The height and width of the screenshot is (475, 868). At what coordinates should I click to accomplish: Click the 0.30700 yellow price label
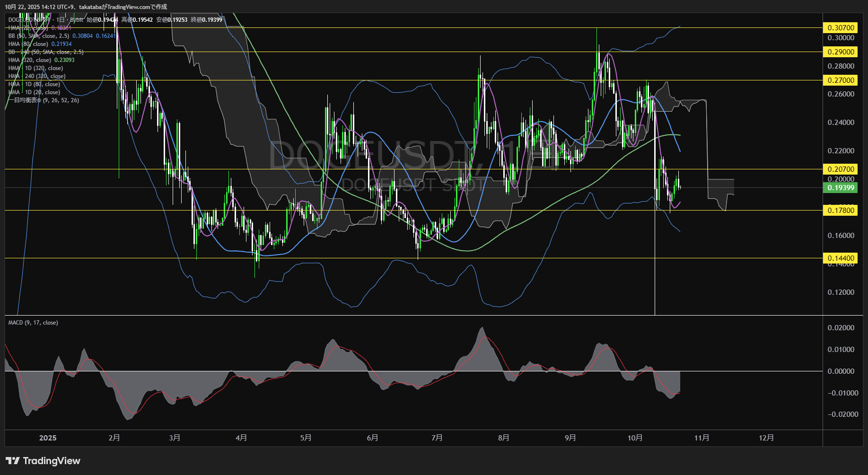pos(841,28)
